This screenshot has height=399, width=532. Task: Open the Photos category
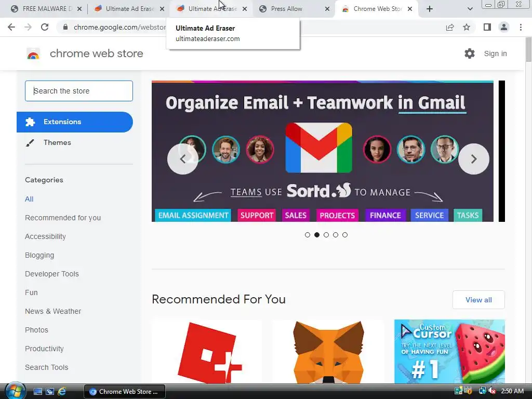pyautogui.click(x=37, y=330)
